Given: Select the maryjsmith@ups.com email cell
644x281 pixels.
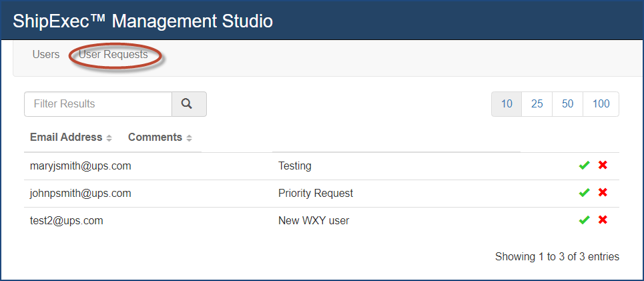Looking at the screenshot, I should [x=81, y=166].
